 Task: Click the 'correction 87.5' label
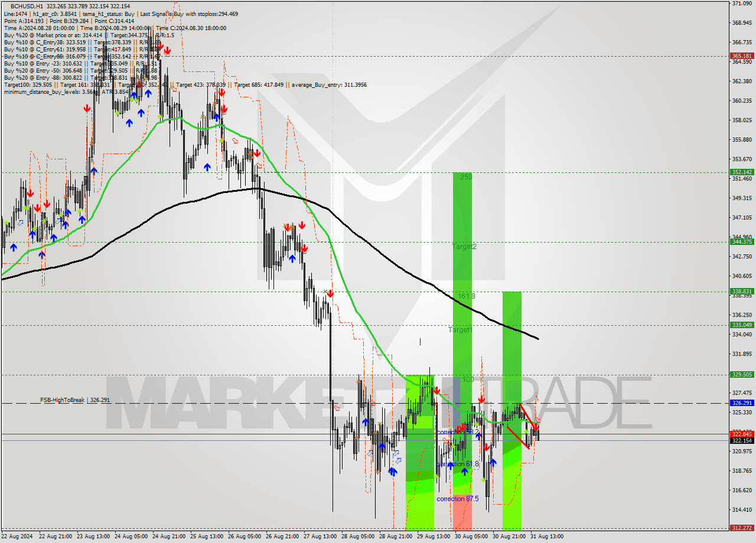[458, 499]
